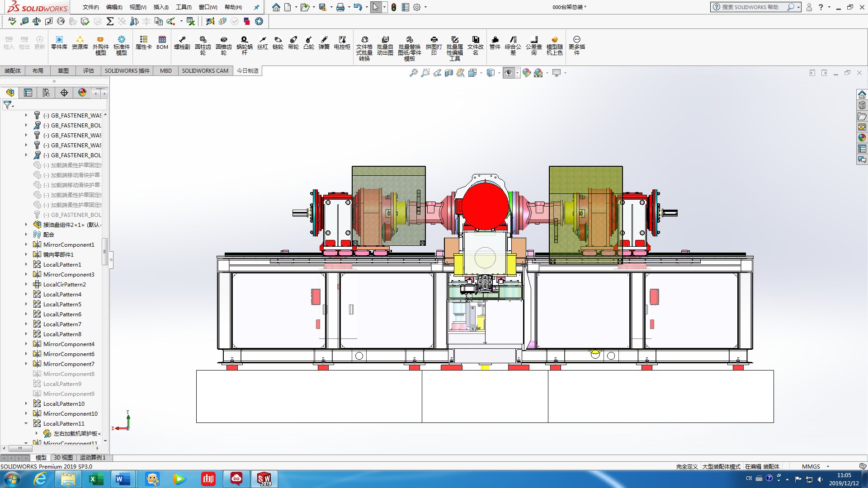Click 外购件模型 purchased parts button
Screen dimensions: 868x488
[101, 46]
